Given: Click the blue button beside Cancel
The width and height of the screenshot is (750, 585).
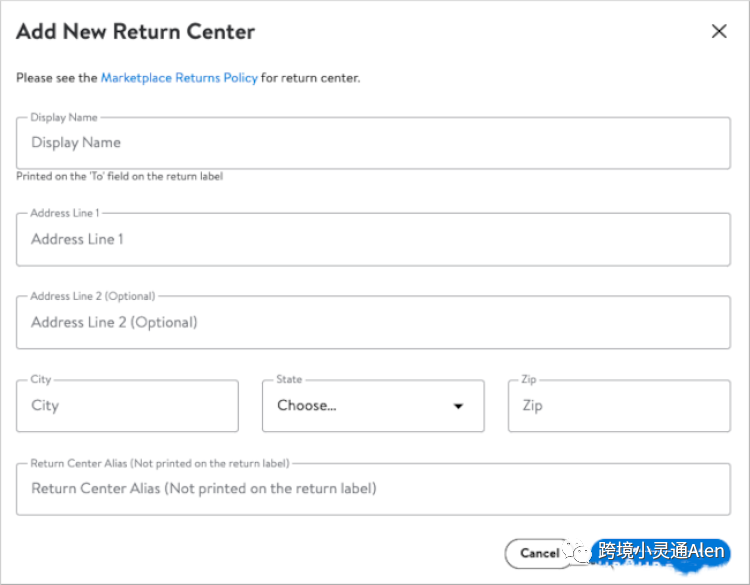Looking at the screenshot, I should 661,552.
